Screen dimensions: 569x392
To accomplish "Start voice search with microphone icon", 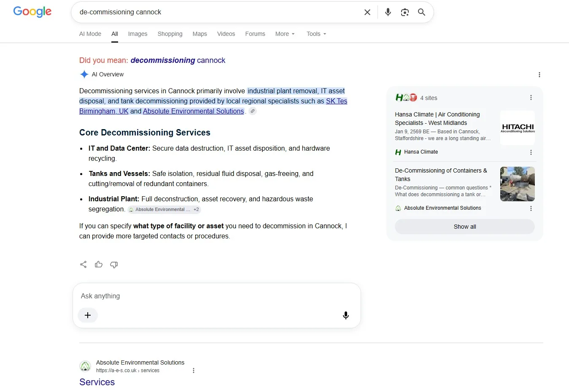I will point(388,12).
